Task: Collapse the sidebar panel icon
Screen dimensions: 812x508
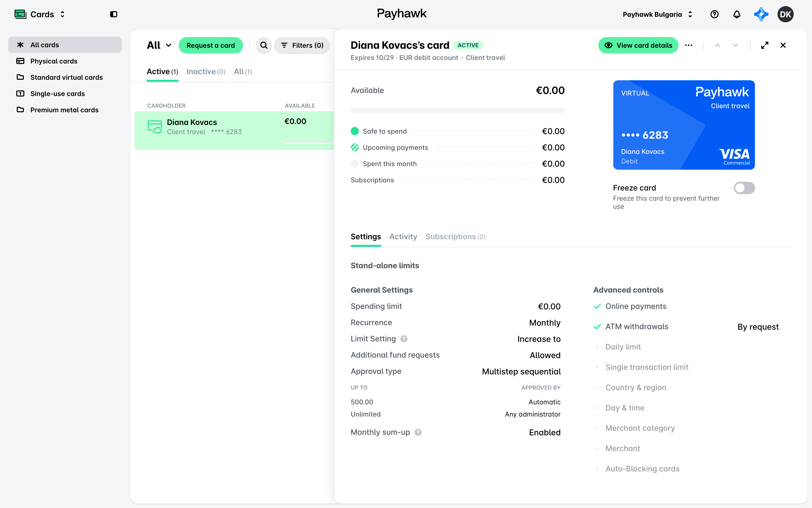Action: click(x=114, y=14)
